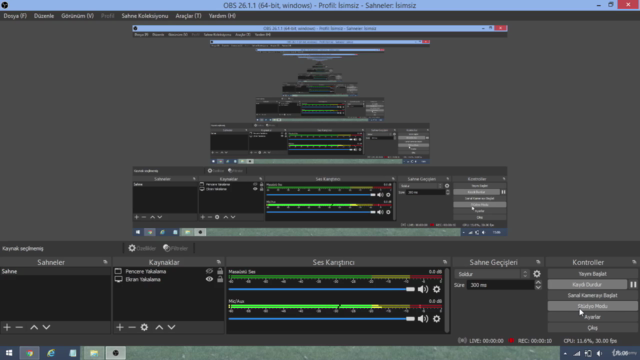Screen dimensions: 640x360
Task: Decrease Süre duration with down arrow
Action: (538, 287)
